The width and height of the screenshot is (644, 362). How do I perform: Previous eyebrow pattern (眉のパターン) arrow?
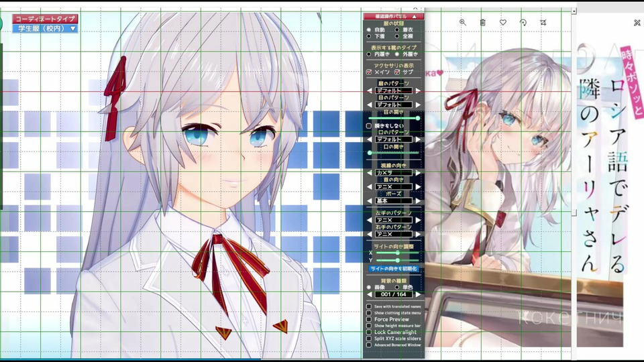(369, 90)
